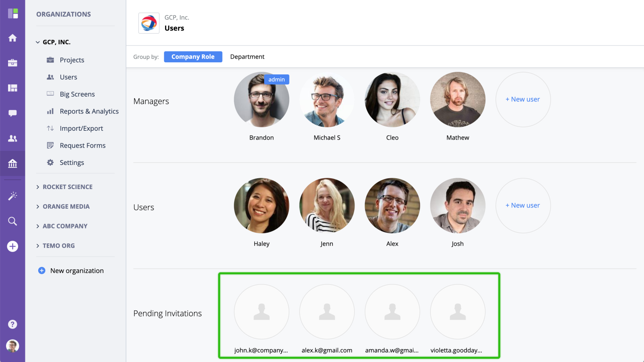Click the form icon next to Request Forms
This screenshot has height=362, width=644.
click(50, 145)
